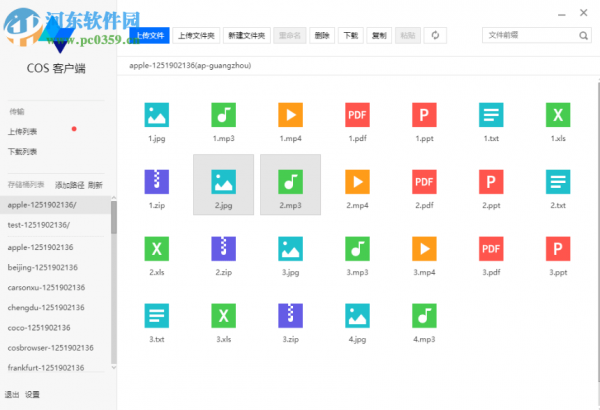The width and height of the screenshot is (600, 410).
Task: Select the 1.pdf file icon
Action: pyautogui.click(x=357, y=115)
